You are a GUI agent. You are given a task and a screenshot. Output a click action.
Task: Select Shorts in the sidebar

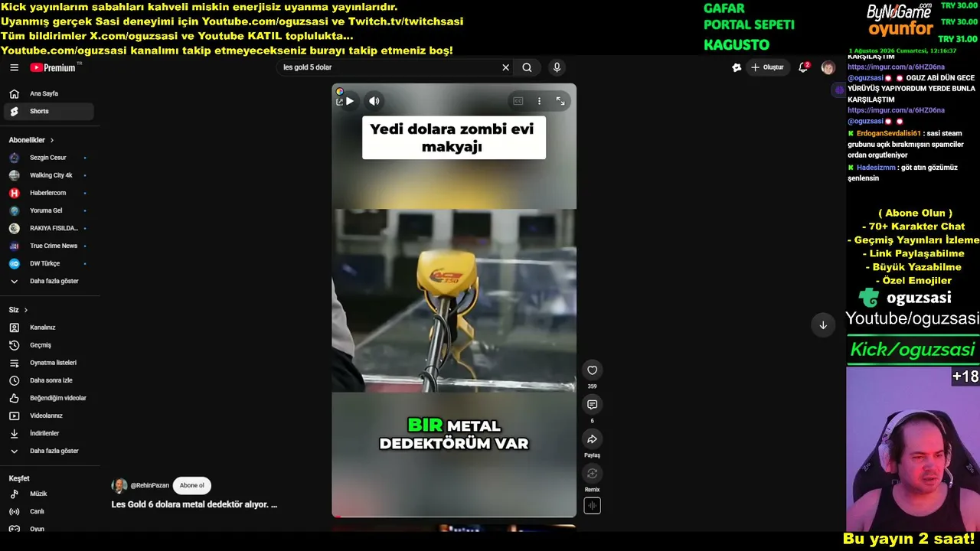[x=51, y=111]
